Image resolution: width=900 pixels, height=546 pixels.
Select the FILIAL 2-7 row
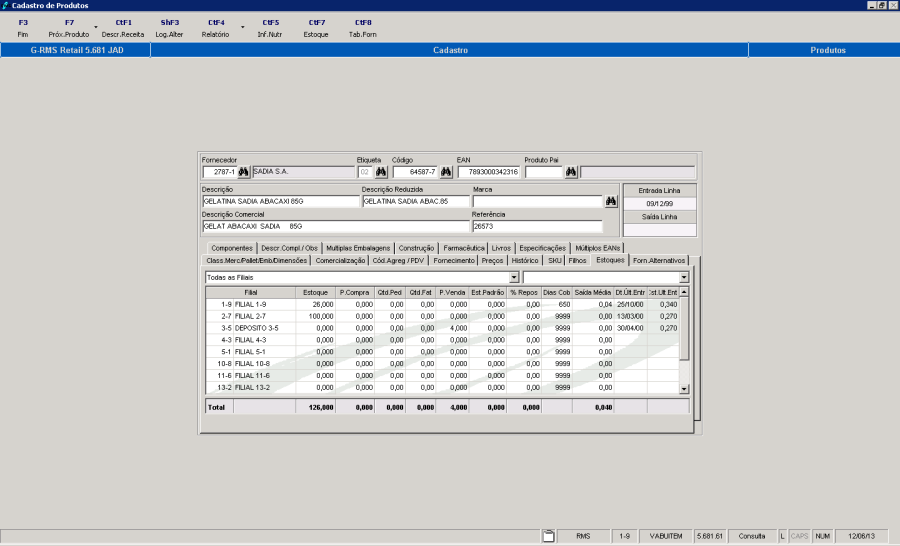pyautogui.click(x=443, y=316)
